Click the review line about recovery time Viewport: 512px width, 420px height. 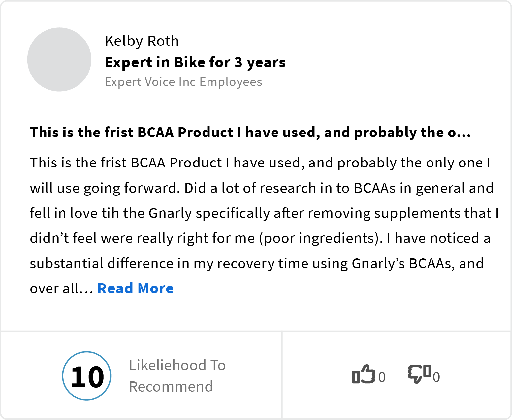[257, 264]
